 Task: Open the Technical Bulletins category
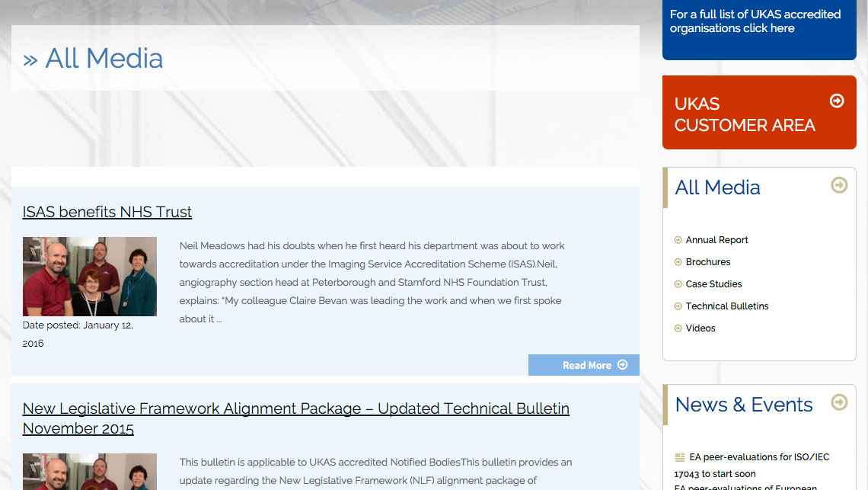[x=727, y=306]
